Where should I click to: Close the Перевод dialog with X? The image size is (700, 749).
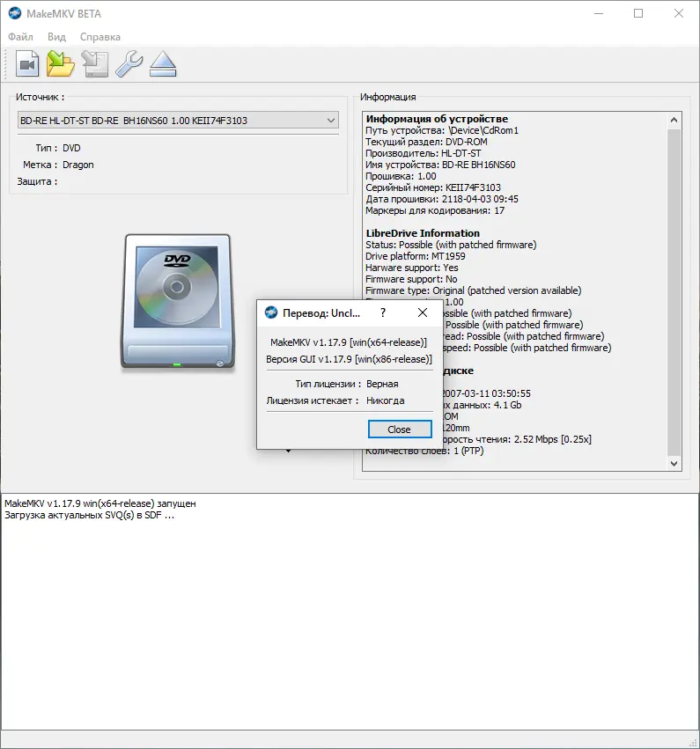tap(423, 312)
